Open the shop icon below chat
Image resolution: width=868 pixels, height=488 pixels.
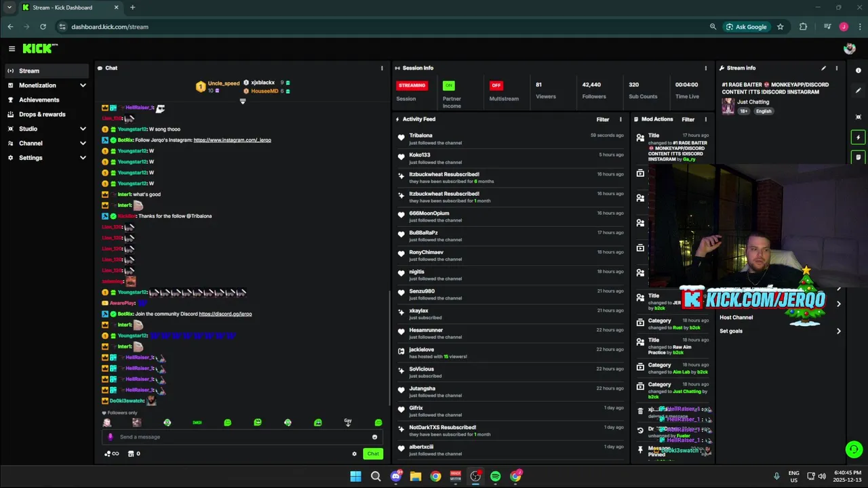tap(134, 453)
